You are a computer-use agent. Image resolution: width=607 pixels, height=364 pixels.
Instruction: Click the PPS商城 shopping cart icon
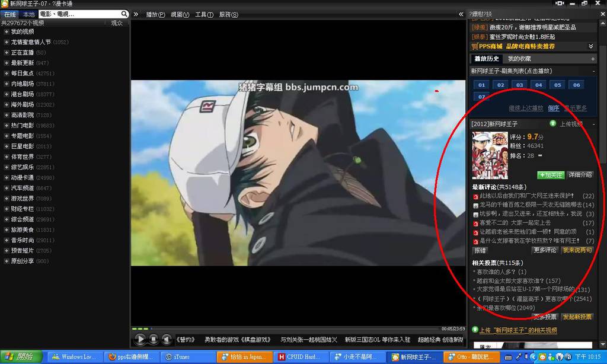(x=475, y=46)
